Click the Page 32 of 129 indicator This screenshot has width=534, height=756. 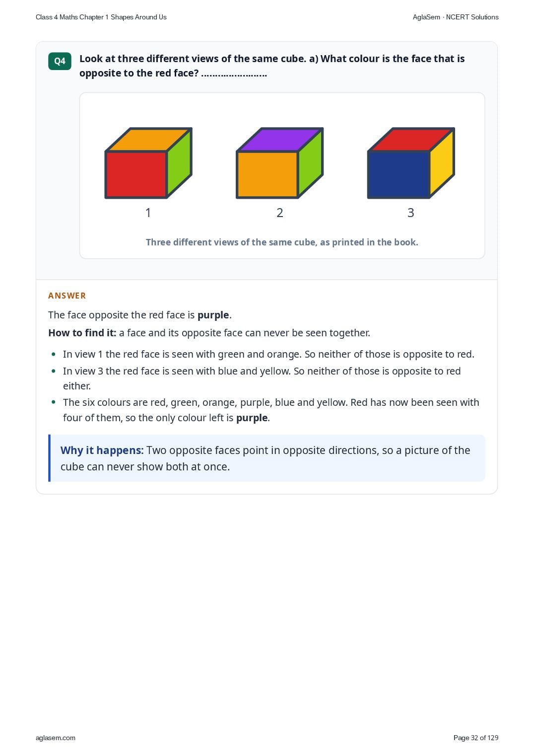click(476, 738)
